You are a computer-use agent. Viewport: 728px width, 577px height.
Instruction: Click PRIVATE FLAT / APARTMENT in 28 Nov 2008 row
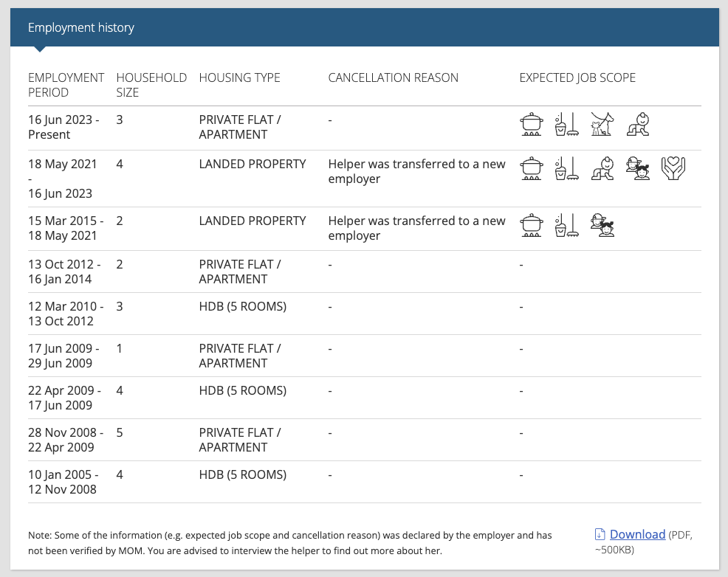click(239, 440)
